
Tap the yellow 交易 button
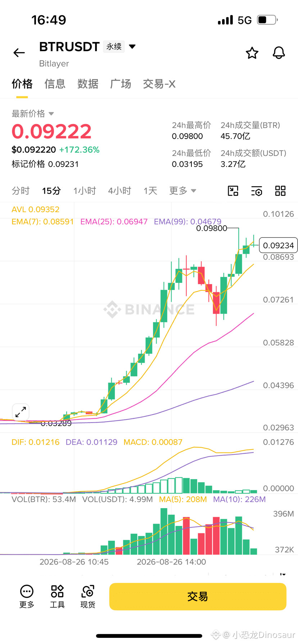coord(198,597)
